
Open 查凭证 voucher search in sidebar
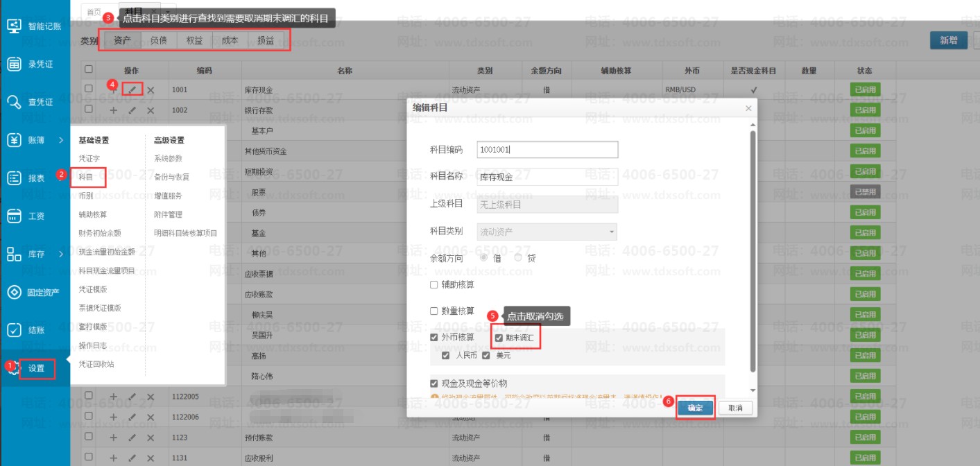point(35,102)
